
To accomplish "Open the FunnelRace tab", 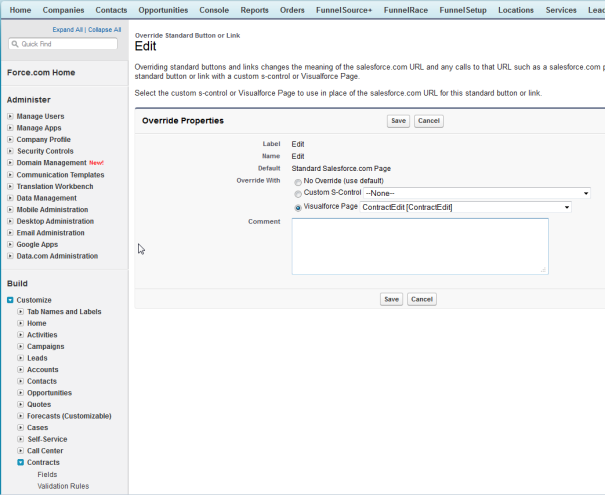I will click(406, 10).
